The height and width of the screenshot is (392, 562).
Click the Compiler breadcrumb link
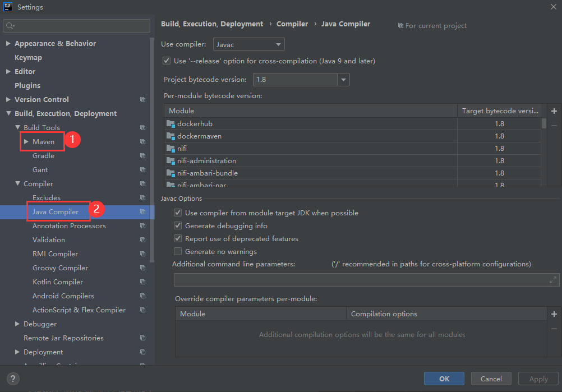pyautogui.click(x=292, y=24)
